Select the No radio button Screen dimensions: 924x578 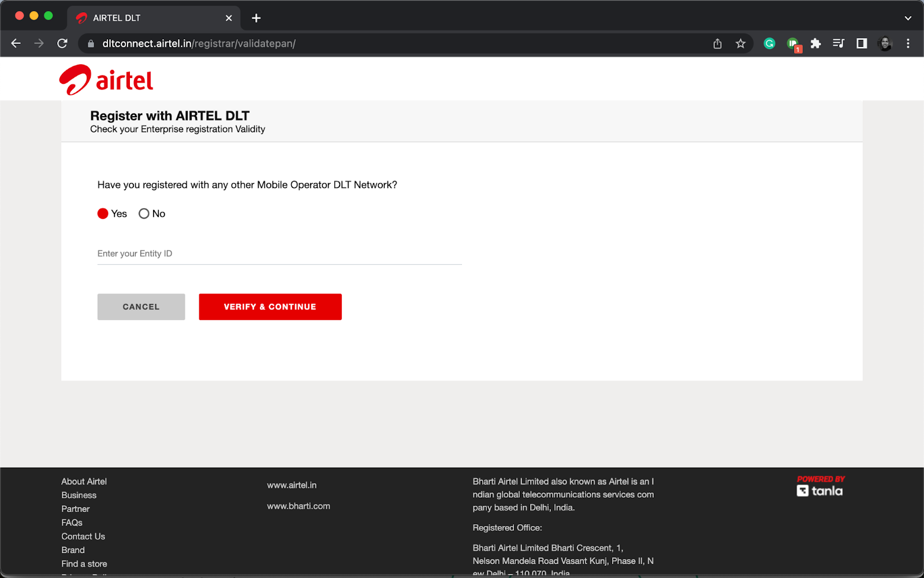[144, 214]
